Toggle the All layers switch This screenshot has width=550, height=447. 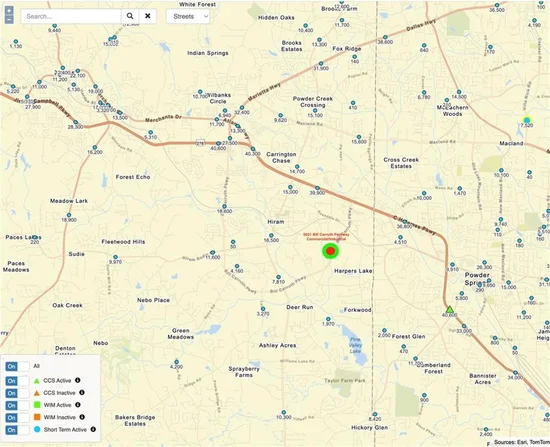click(x=17, y=366)
